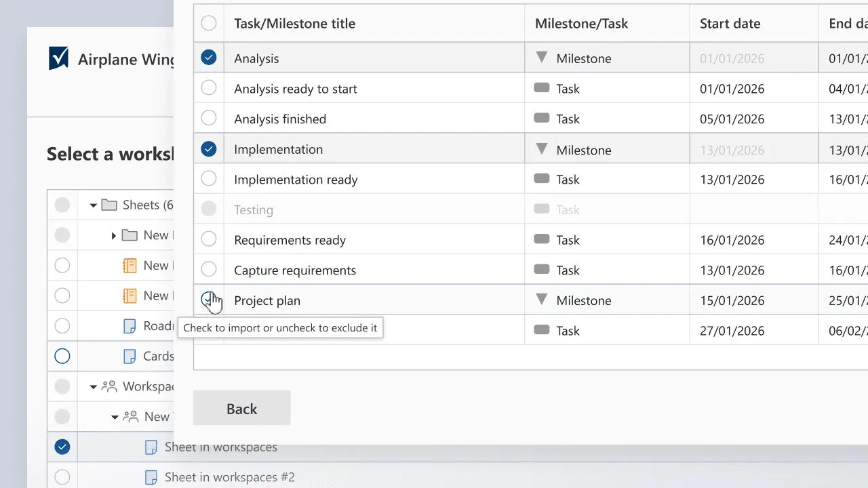Toggle the select-all checkbox in table header

tap(209, 23)
